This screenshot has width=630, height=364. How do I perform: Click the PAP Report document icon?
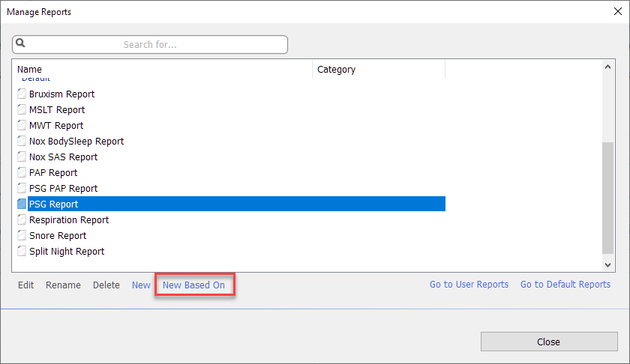click(22, 172)
